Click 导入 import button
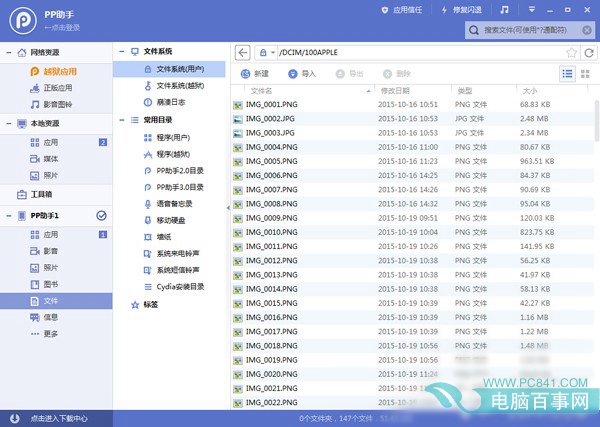Image resolution: width=600 pixels, height=427 pixels. (302, 74)
